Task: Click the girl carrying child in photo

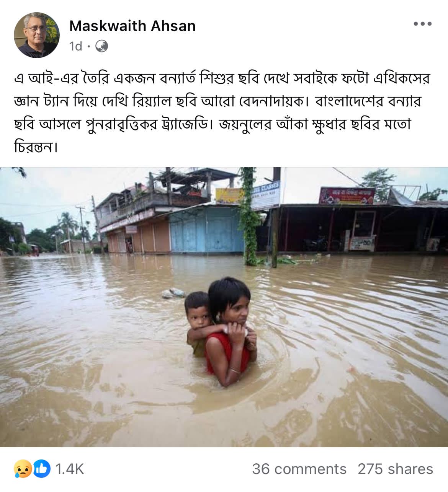Action: (231, 331)
